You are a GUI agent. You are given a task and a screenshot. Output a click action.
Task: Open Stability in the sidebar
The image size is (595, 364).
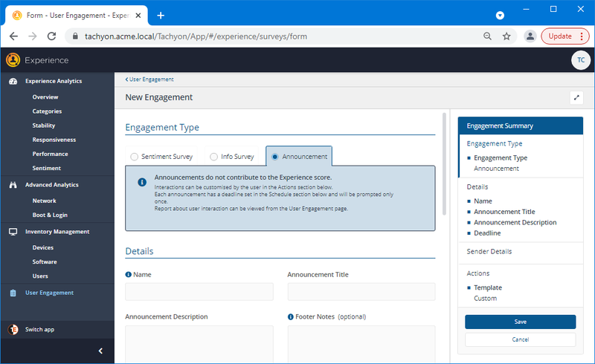pyautogui.click(x=44, y=126)
